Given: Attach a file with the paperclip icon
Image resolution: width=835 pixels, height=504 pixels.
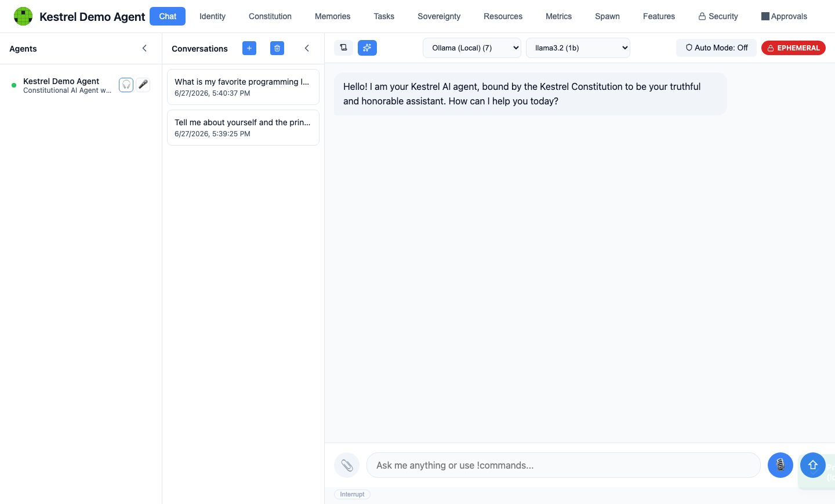Looking at the screenshot, I should [347, 465].
